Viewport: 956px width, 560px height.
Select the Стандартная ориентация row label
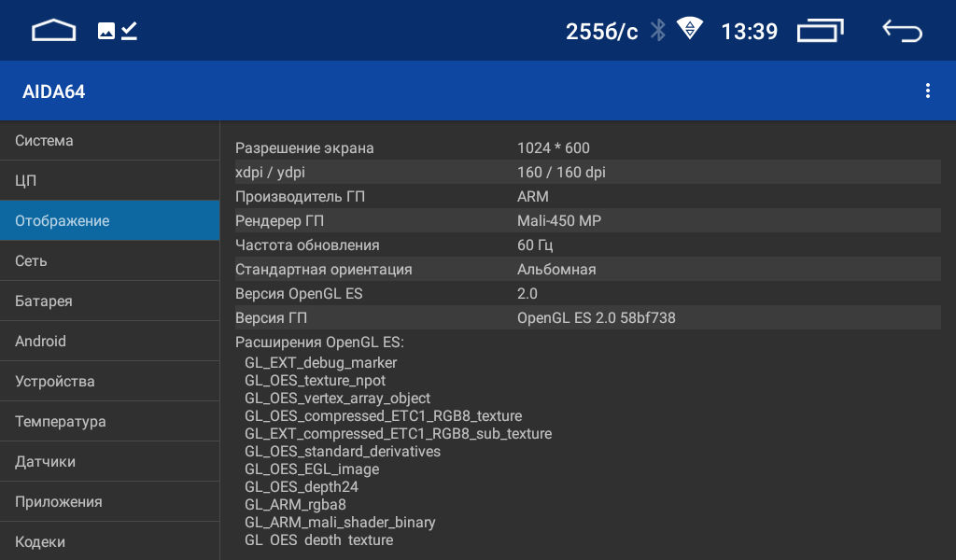tap(324, 270)
